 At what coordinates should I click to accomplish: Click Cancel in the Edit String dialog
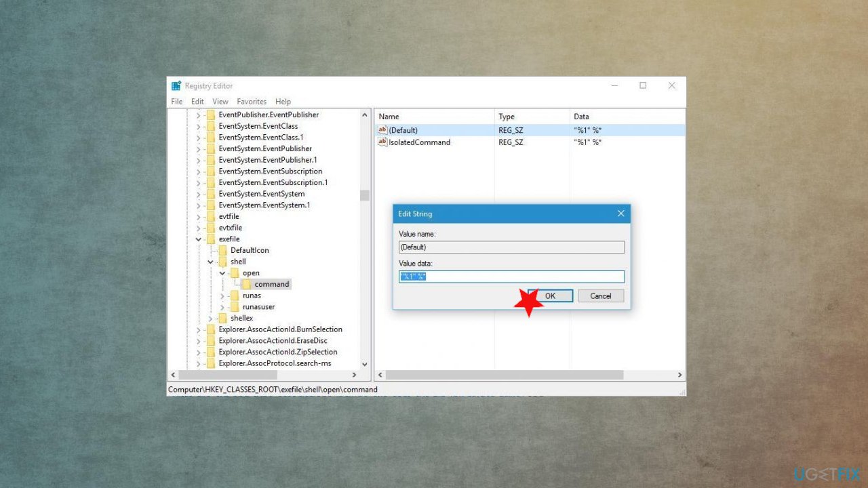(x=601, y=296)
